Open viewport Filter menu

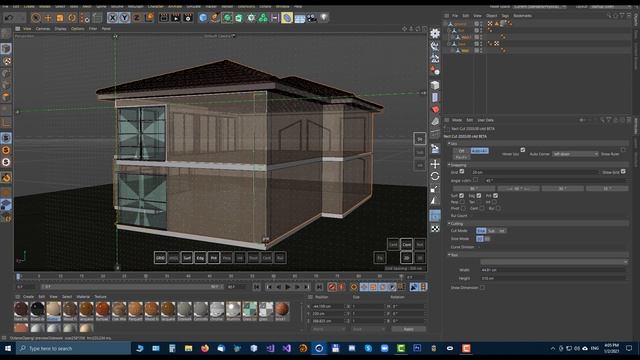[x=93, y=29]
